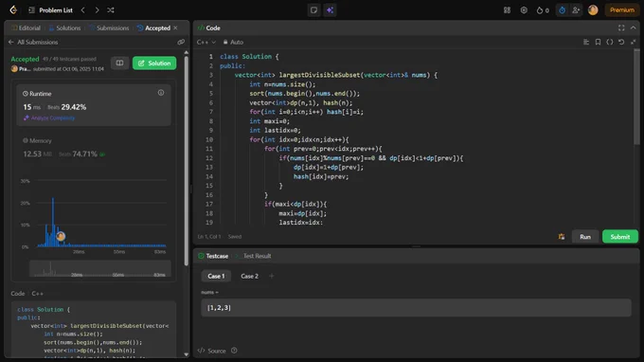Go to the next problem arrow
This screenshot has height=362, width=644.
click(97, 9)
